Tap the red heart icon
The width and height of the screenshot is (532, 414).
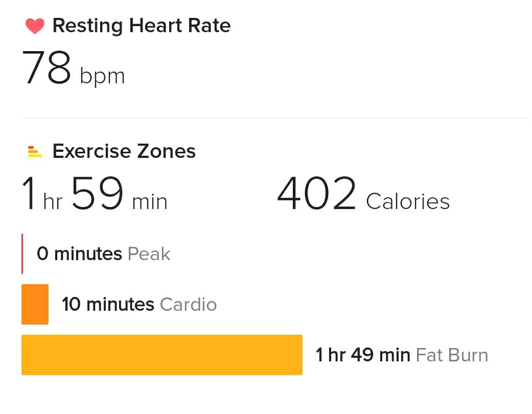click(35, 26)
